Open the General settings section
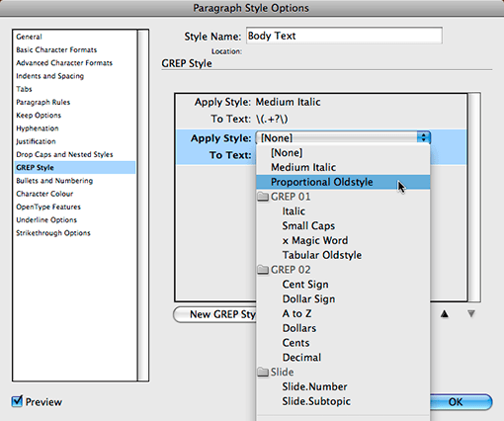The image size is (504, 421). click(29, 37)
